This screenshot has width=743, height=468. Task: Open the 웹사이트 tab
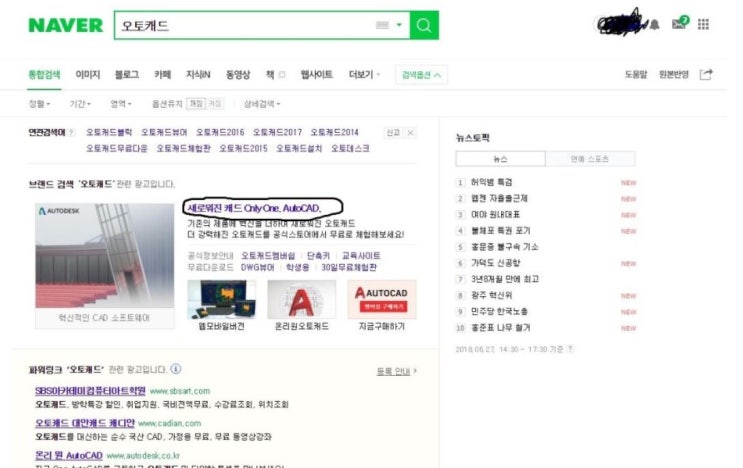(317, 75)
